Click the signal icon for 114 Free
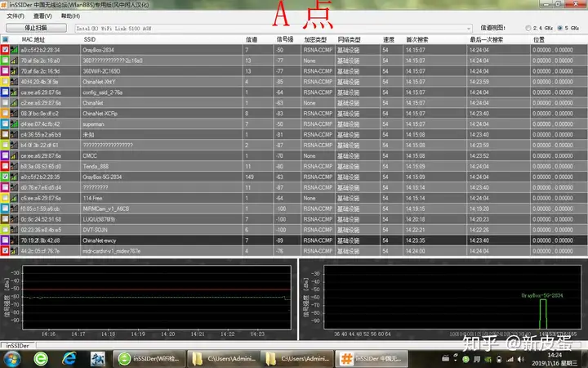Image resolution: width=588 pixels, height=368 pixels. pyautogui.click(x=14, y=198)
